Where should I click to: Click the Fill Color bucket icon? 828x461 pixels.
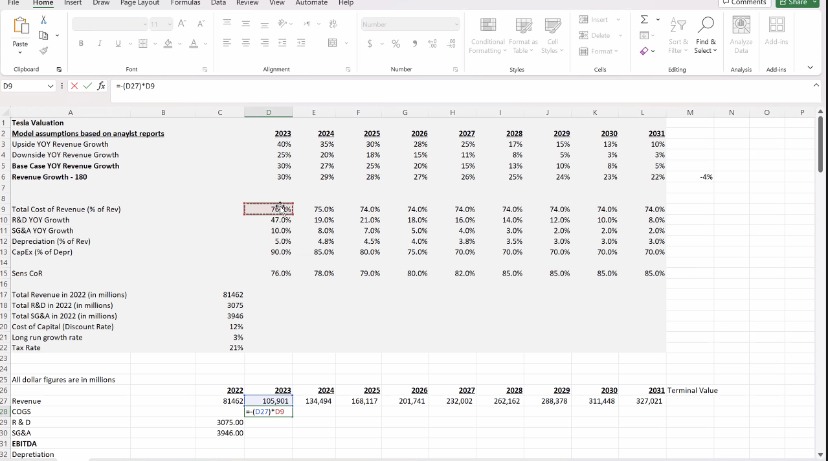pos(168,44)
